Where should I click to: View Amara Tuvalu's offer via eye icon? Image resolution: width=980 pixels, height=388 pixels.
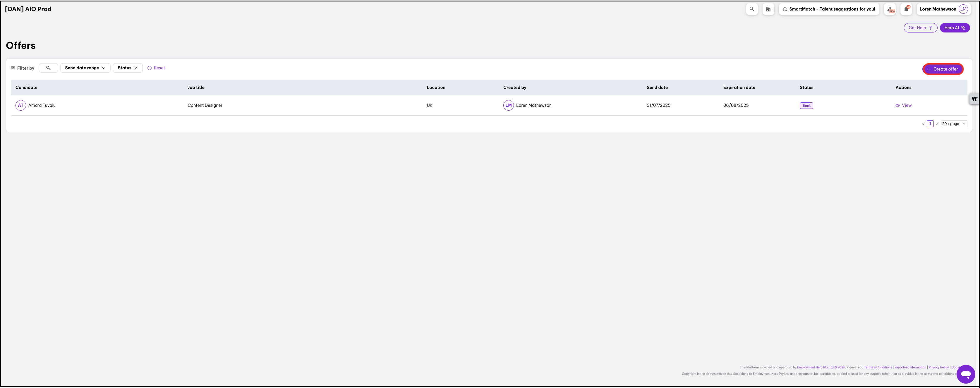(897, 105)
